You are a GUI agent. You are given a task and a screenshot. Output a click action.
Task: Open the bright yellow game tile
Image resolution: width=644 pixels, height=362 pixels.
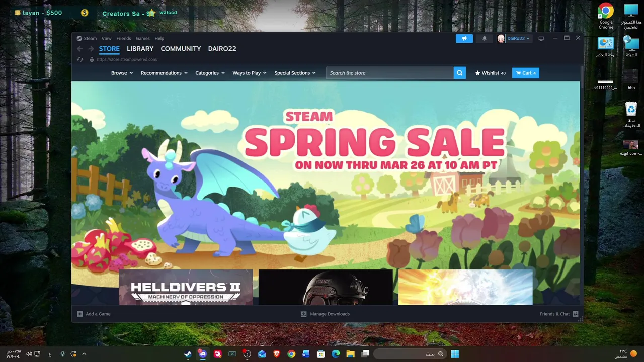(465, 287)
